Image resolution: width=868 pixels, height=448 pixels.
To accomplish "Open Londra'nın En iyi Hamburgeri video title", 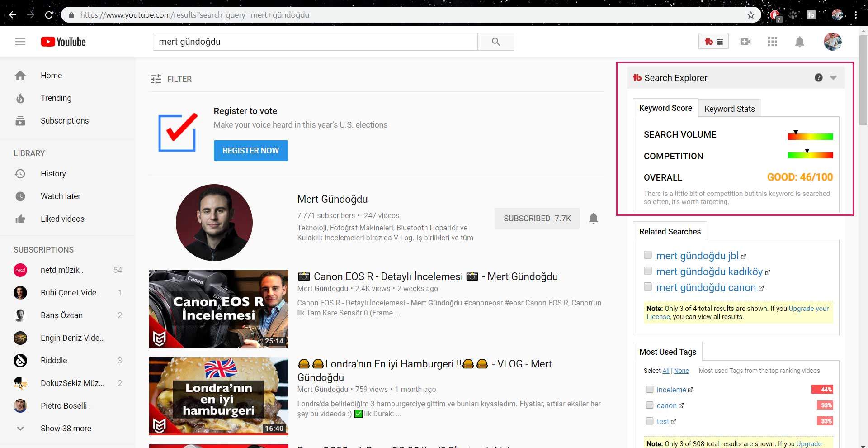I will click(425, 371).
